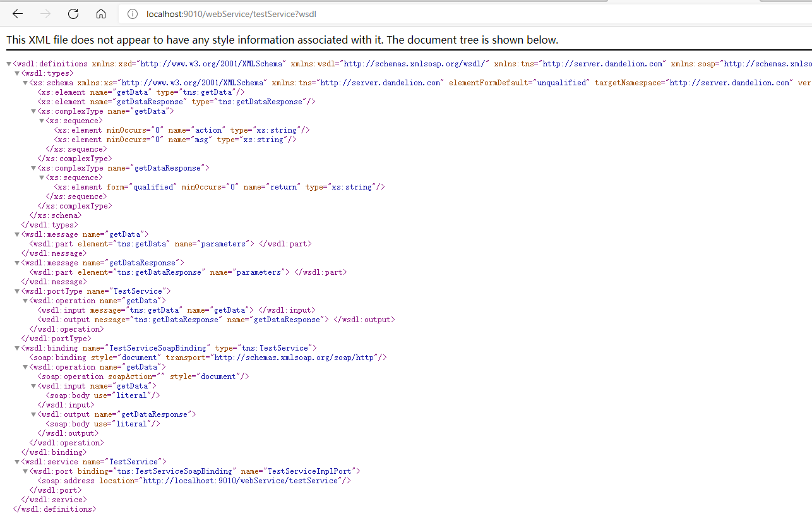
Task: Collapse the xs:schema node
Action: click(25, 83)
